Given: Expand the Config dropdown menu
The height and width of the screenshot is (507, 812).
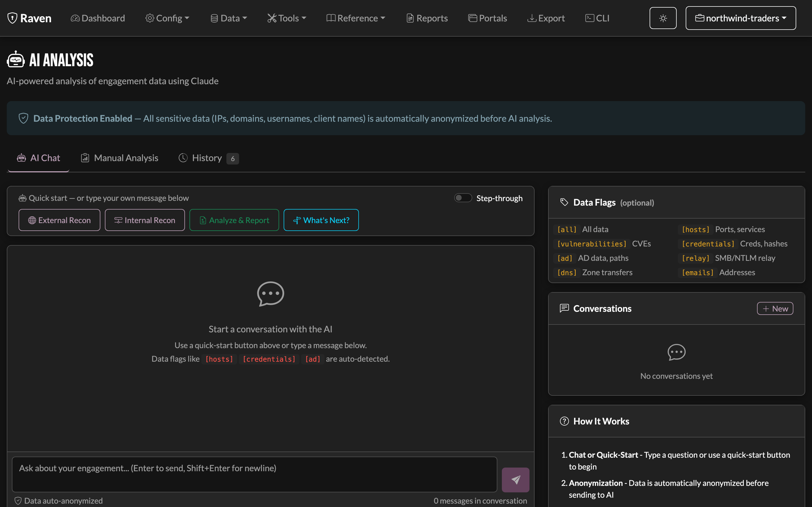Looking at the screenshot, I should 167,18.
